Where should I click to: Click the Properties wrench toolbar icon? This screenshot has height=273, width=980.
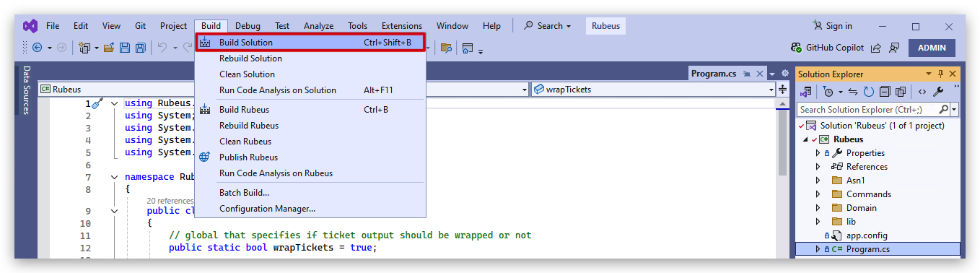tap(938, 92)
